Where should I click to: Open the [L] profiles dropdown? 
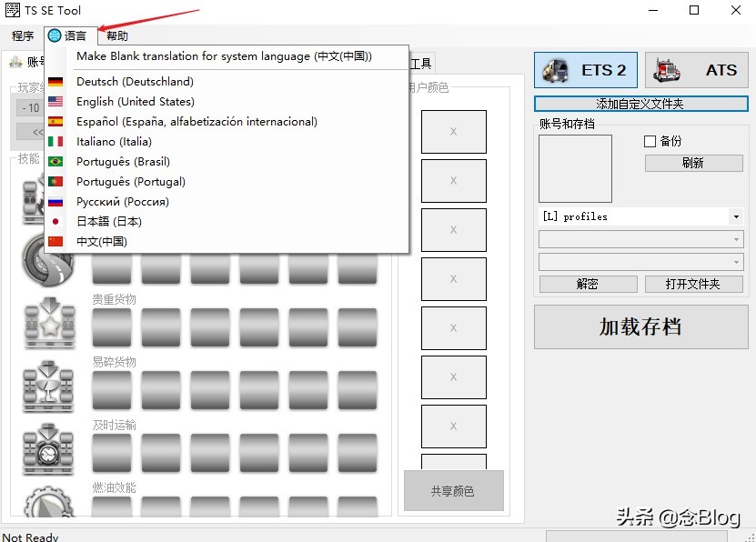click(640, 216)
